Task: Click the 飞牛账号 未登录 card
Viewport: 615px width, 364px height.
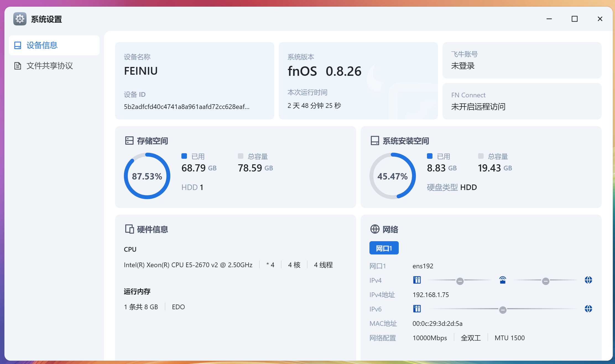Action: click(x=522, y=60)
